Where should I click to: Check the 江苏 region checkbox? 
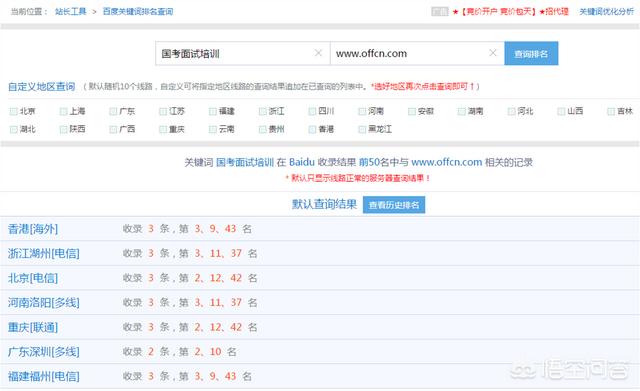click(x=163, y=111)
